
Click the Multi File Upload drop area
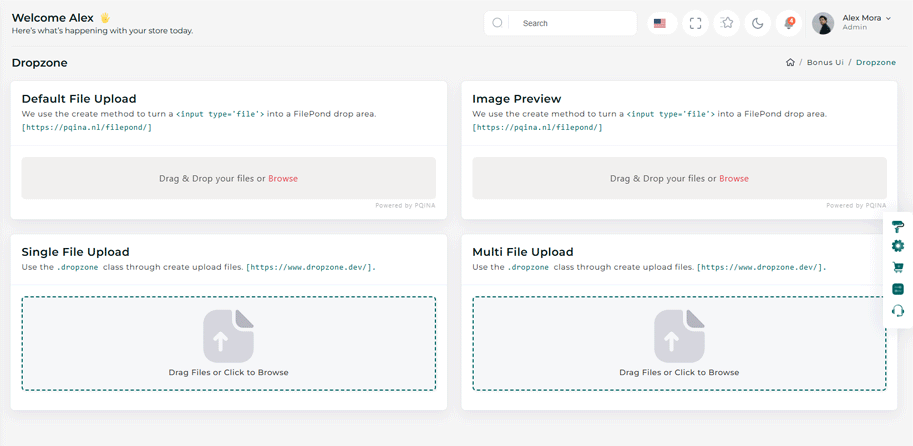click(679, 343)
